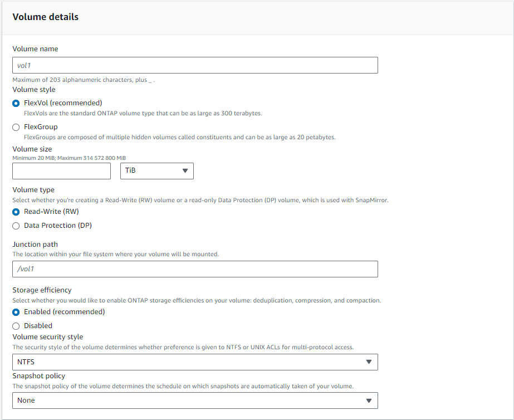The width and height of the screenshot is (514, 420).
Task: Click the Volume security style label
Action: [48, 336]
